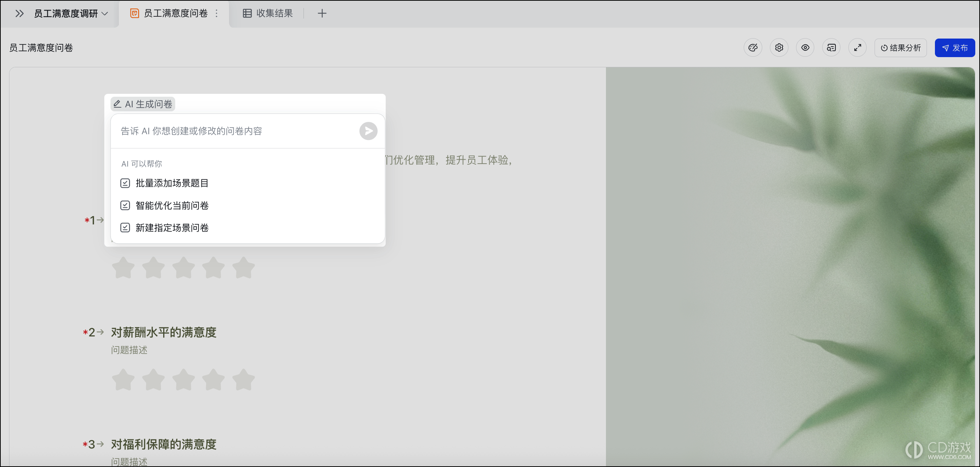Add a new tab with plus icon
This screenshot has height=467, width=980.
click(322, 14)
